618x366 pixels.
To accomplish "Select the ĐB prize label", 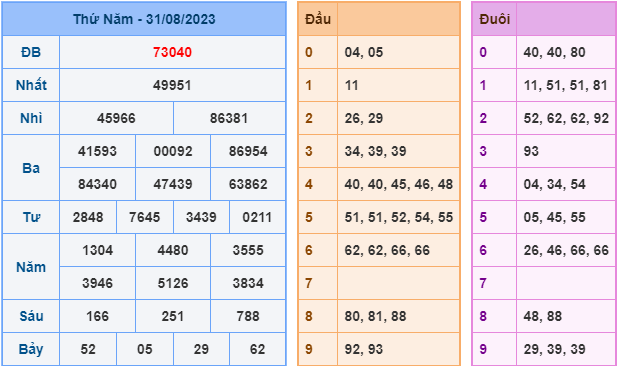I will tap(31, 52).
